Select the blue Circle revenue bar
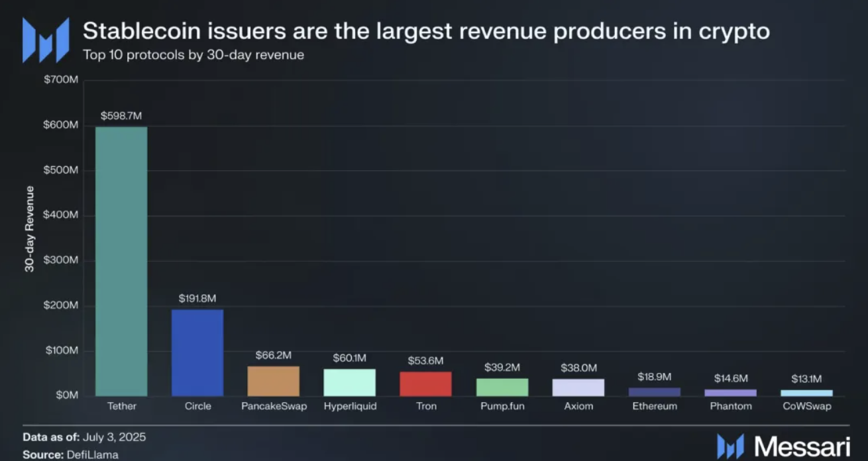Image resolution: width=868 pixels, height=461 pixels. (x=197, y=352)
